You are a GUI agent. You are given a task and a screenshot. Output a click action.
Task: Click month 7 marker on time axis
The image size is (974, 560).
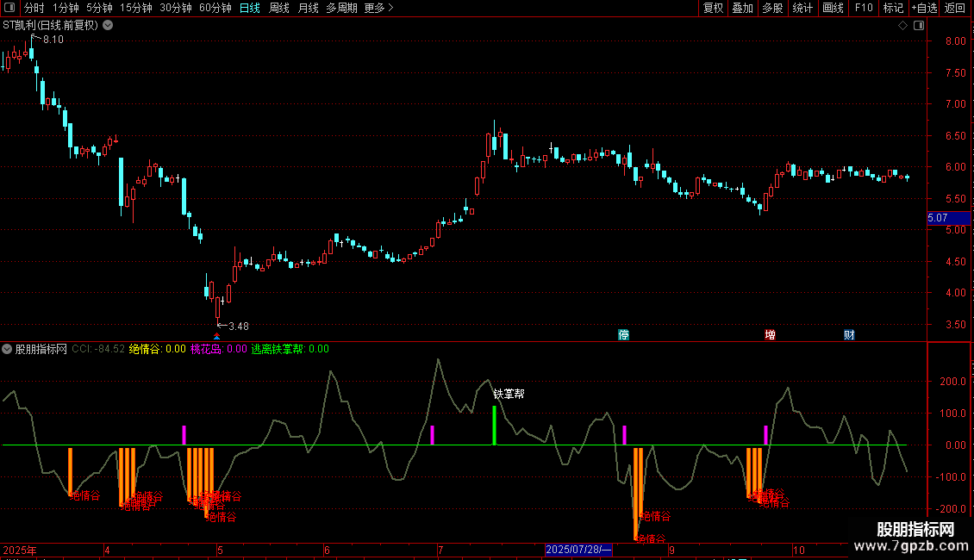(x=440, y=550)
